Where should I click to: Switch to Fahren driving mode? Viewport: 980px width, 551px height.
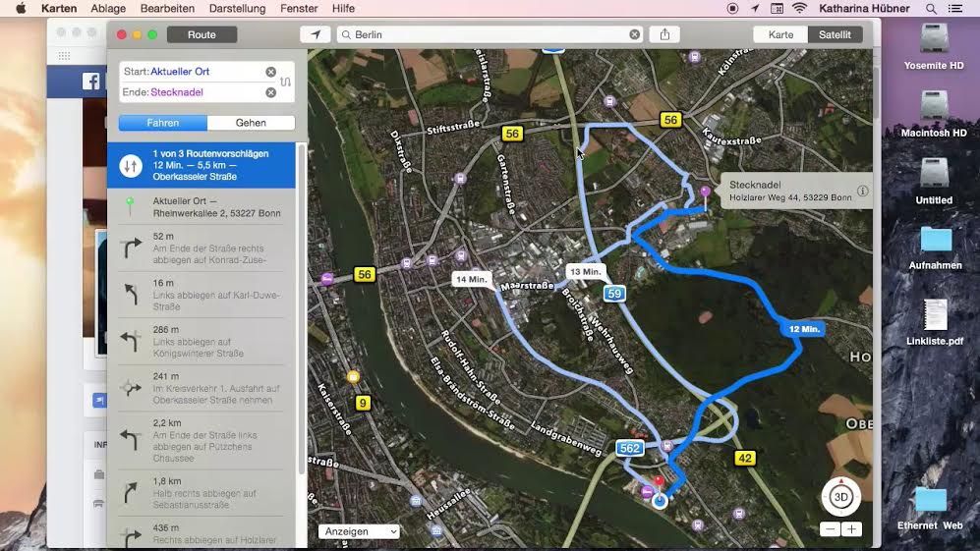pyautogui.click(x=162, y=123)
